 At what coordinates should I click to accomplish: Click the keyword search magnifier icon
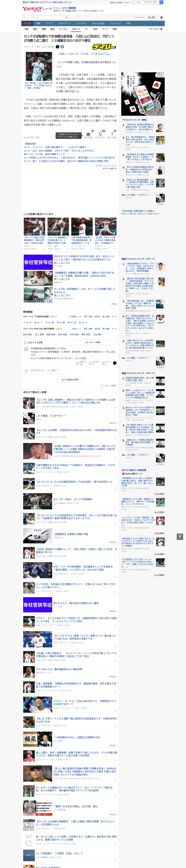66,18
